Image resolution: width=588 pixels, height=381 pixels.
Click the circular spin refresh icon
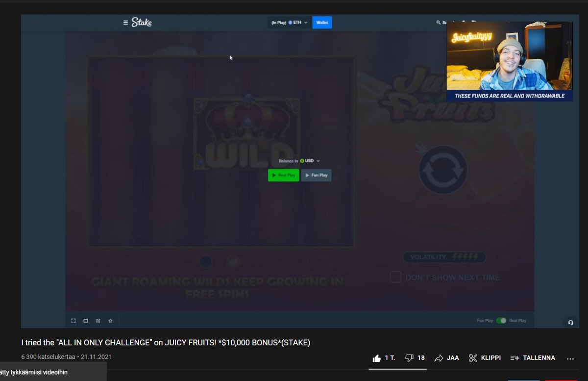(x=442, y=170)
